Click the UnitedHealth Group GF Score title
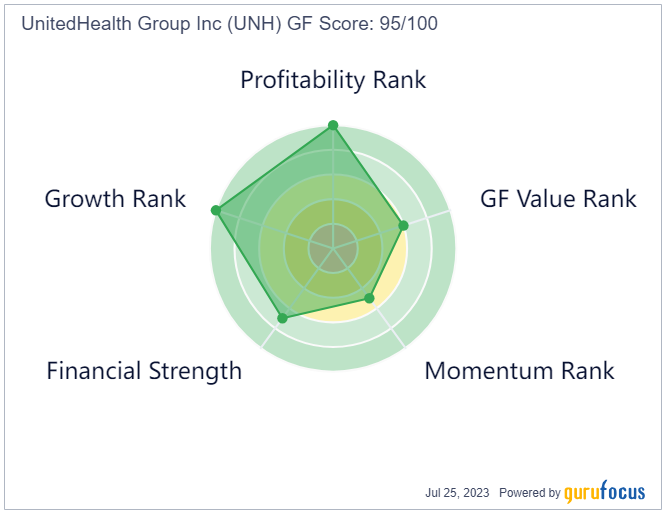 click(229, 23)
